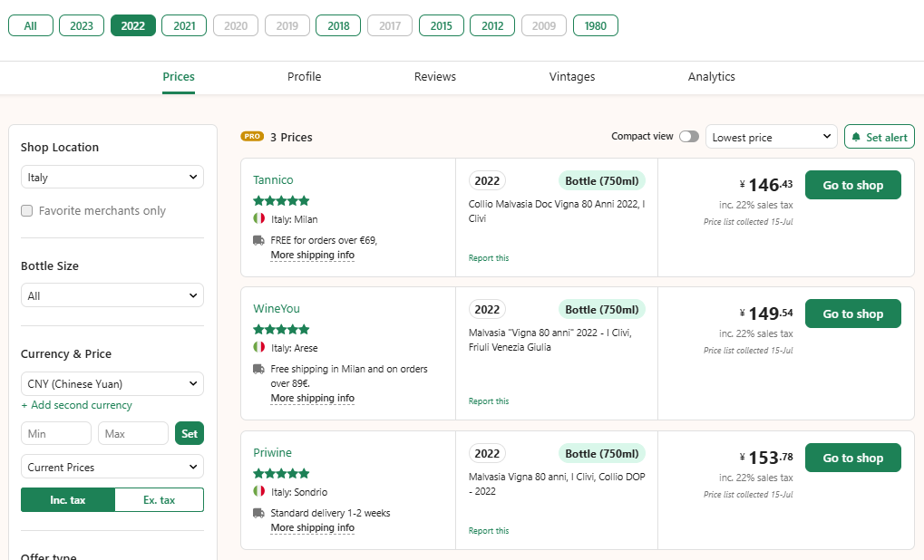This screenshot has width=924, height=560.
Task: Select Inc. tax pricing
Action: click(68, 500)
